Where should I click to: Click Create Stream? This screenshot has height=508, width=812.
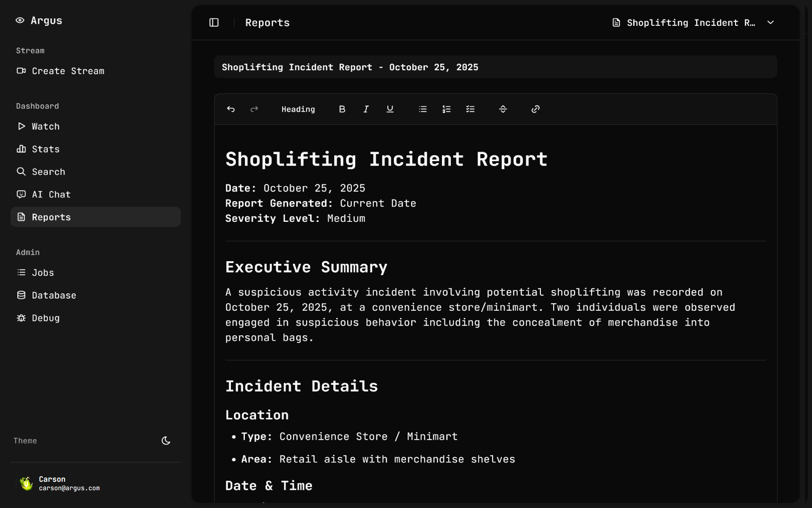click(x=68, y=71)
